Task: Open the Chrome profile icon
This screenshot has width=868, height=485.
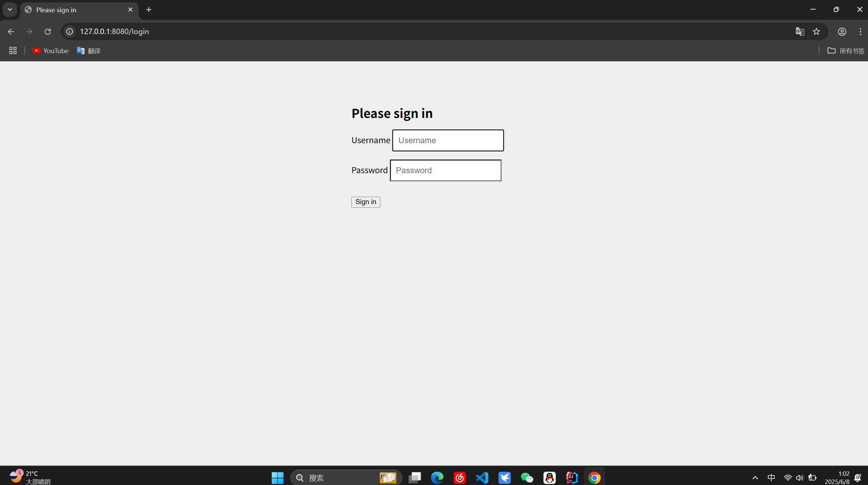Action: coord(842,32)
